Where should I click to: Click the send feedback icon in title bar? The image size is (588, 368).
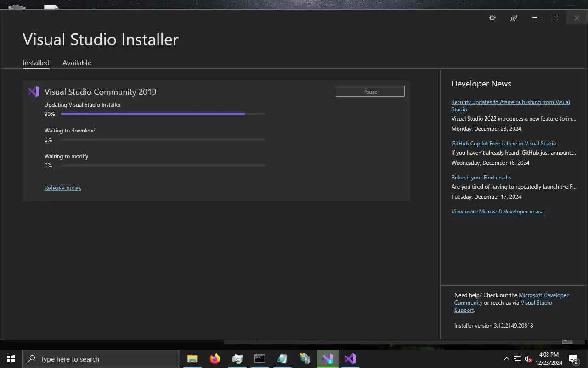click(x=514, y=18)
